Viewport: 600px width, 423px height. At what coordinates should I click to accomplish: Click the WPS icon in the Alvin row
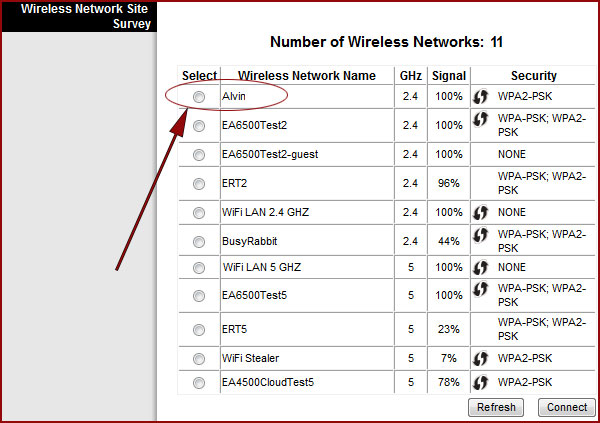(x=480, y=97)
